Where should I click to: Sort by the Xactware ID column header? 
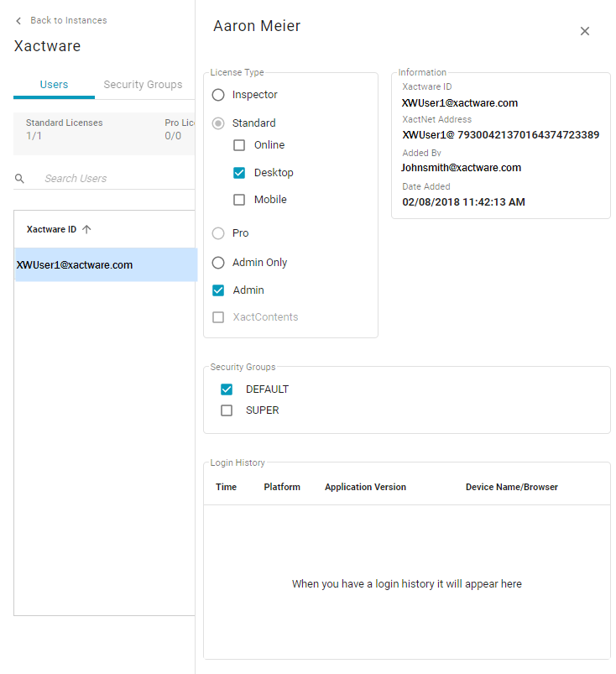[51, 229]
